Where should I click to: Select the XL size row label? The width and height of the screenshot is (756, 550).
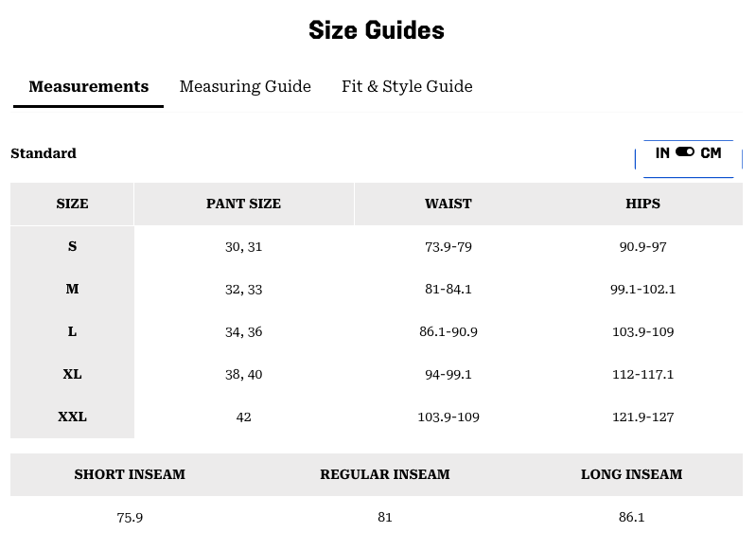[72, 374]
